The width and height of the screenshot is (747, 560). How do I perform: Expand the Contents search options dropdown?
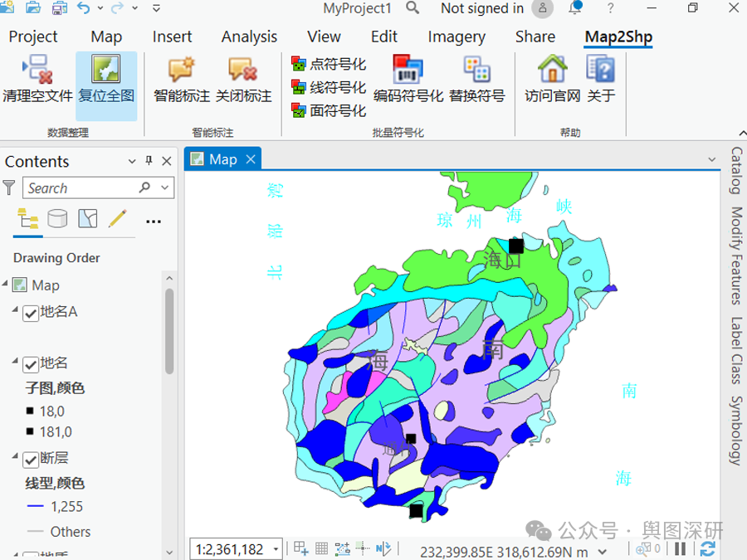[x=165, y=188]
